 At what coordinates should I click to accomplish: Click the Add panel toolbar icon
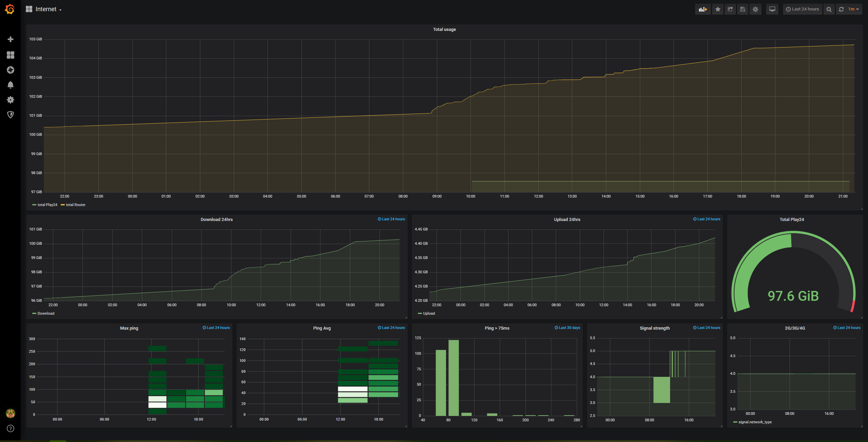coord(703,9)
